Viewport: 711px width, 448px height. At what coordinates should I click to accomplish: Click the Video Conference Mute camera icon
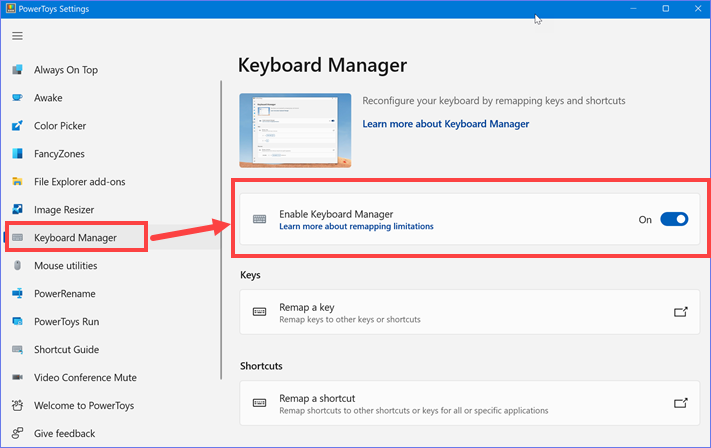coord(16,378)
